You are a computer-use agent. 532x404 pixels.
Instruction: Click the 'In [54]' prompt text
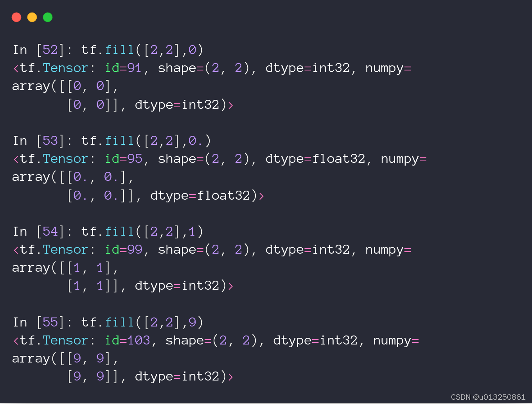tap(39, 231)
